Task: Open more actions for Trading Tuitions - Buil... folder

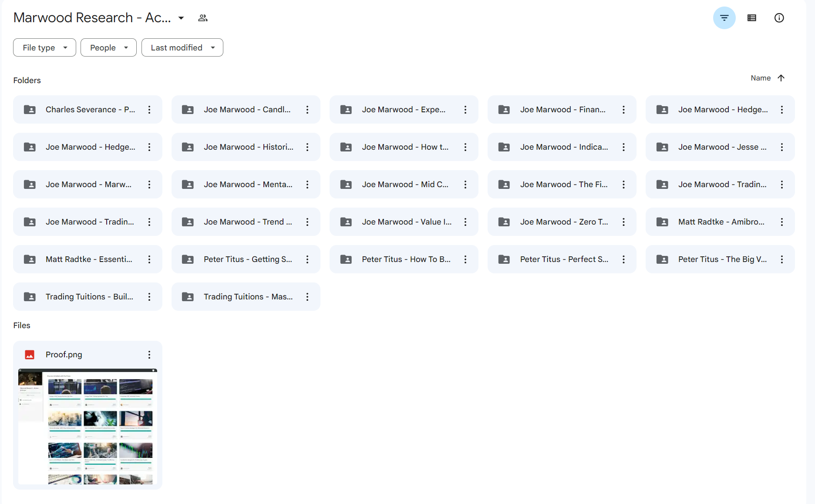Action: click(x=149, y=297)
